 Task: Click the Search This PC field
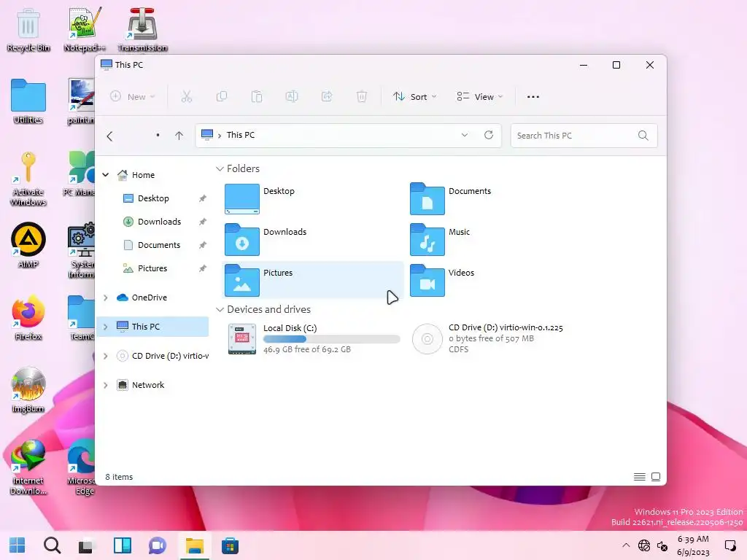point(584,136)
